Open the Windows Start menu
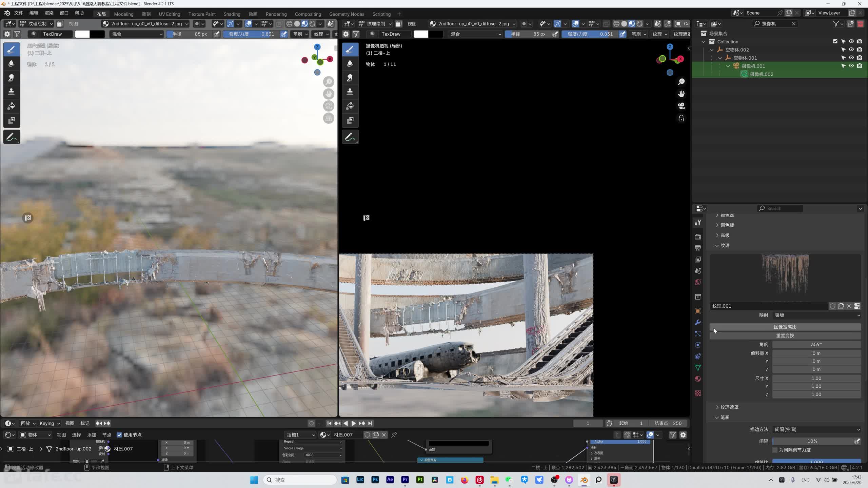The image size is (868, 488). pos(254,480)
